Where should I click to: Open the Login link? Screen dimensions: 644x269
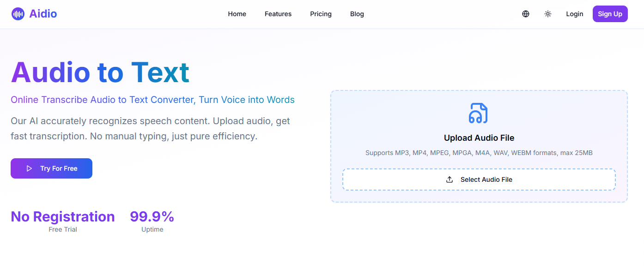click(x=574, y=14)
